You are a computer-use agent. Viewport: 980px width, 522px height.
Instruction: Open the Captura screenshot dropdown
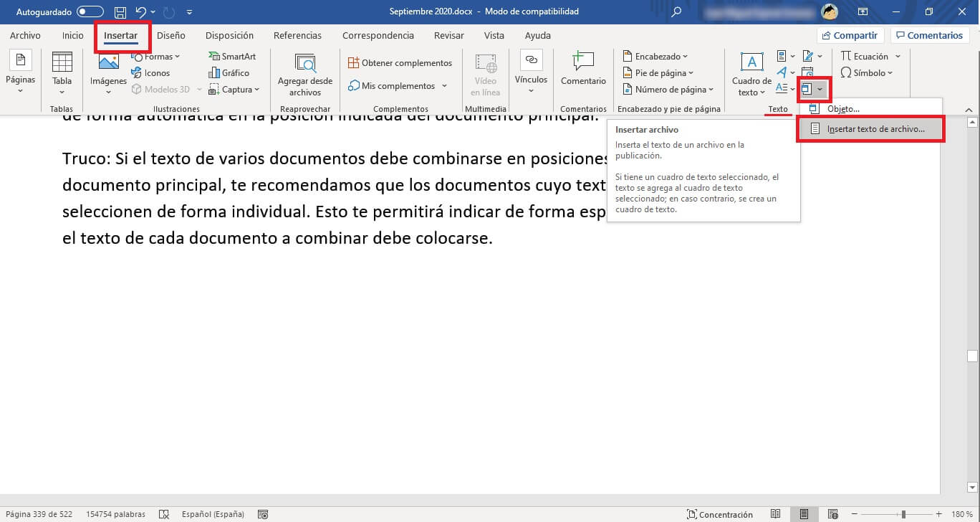pyautogui.click(x=234, y=89)
